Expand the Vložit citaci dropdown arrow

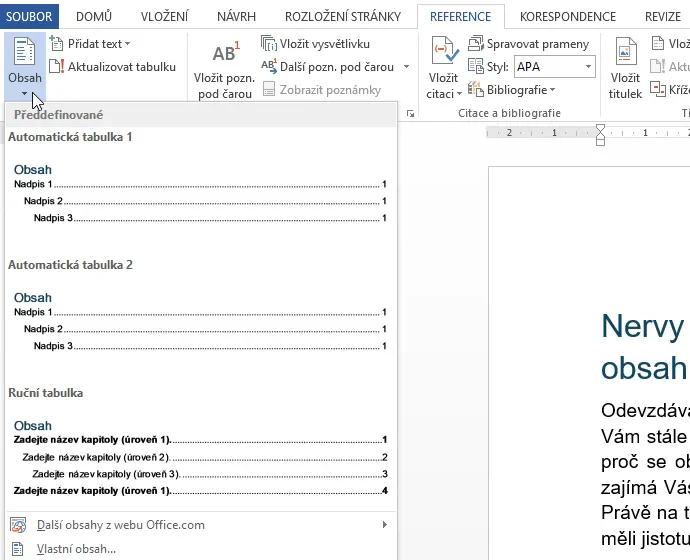(x=459, y=94)
